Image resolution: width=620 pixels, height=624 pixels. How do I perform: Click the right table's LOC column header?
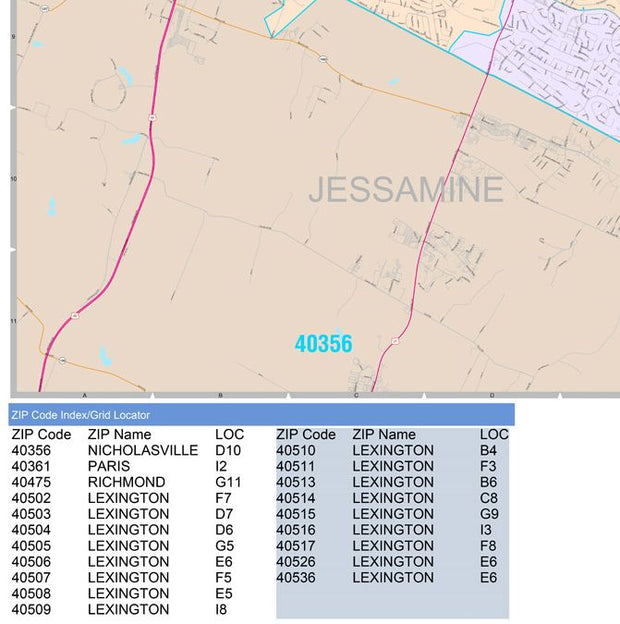[494, 435]
